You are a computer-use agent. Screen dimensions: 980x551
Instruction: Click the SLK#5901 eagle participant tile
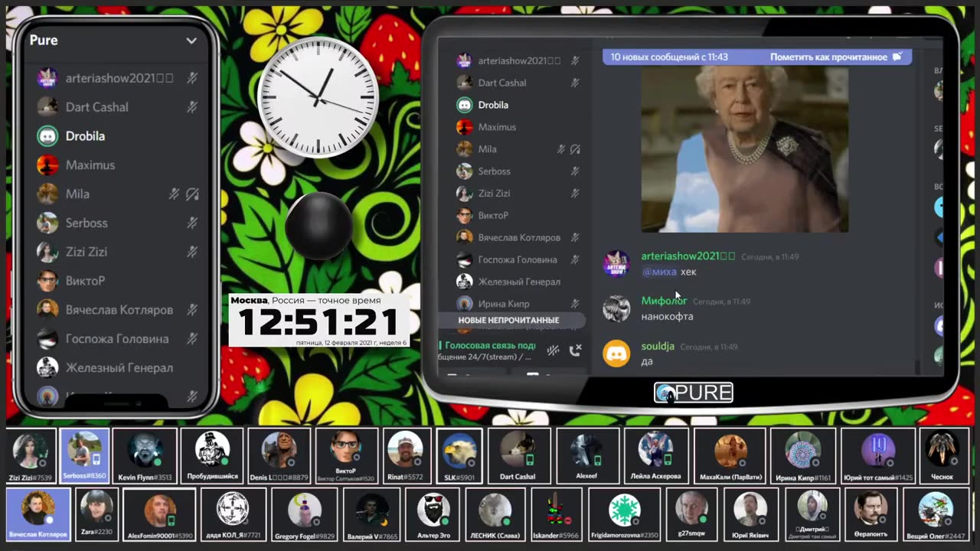pyautogui.click(x=459, y=455)
